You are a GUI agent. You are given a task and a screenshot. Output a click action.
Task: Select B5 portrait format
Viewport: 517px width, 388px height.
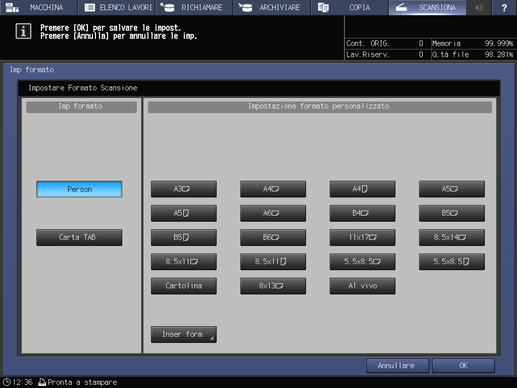click(x=184, y=237)
